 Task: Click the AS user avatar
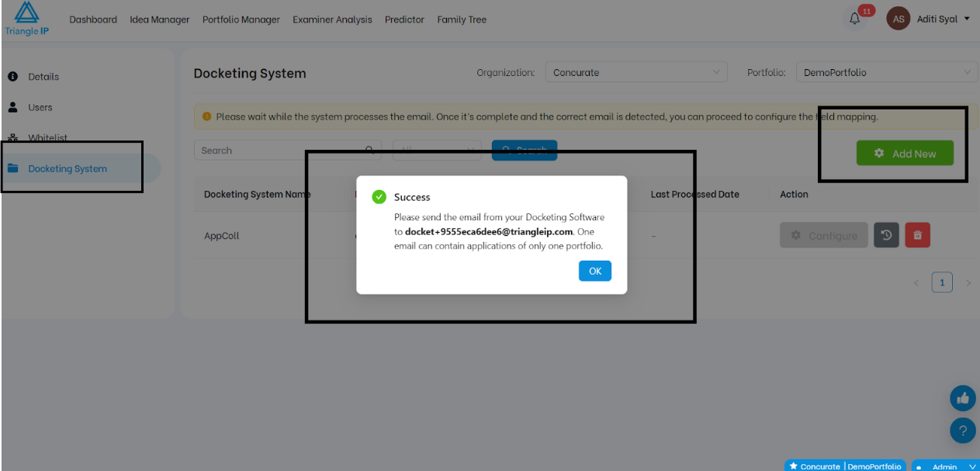[898, 19]
